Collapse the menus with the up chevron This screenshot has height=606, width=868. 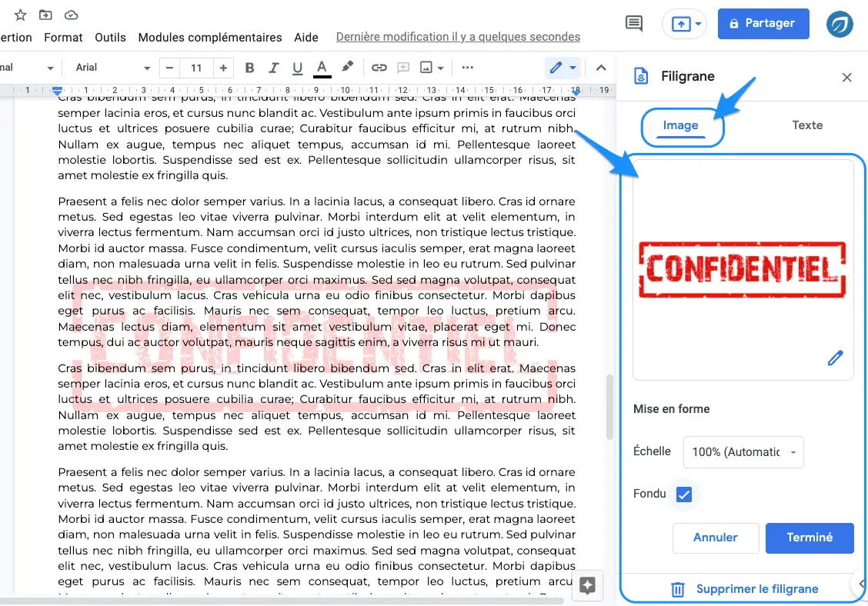click(601, 68)
